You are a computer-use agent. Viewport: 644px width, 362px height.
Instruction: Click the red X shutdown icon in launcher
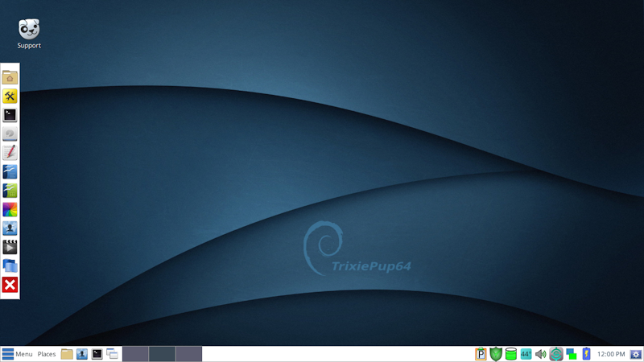[10, 285]
